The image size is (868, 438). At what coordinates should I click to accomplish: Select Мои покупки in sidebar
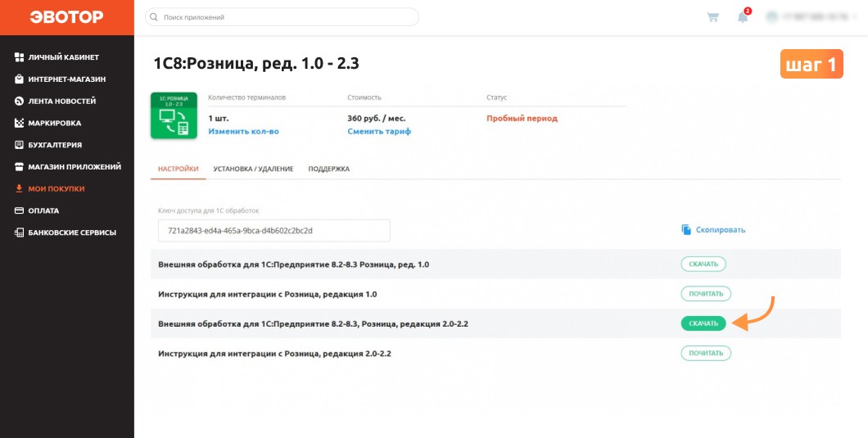pos(57,189)
